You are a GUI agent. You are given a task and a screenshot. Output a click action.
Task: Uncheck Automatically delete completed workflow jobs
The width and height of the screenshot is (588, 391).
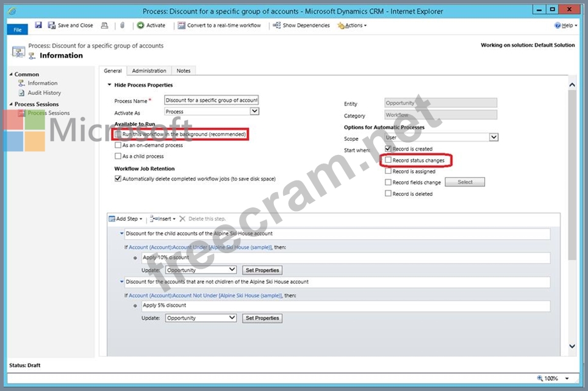[118, 179]
